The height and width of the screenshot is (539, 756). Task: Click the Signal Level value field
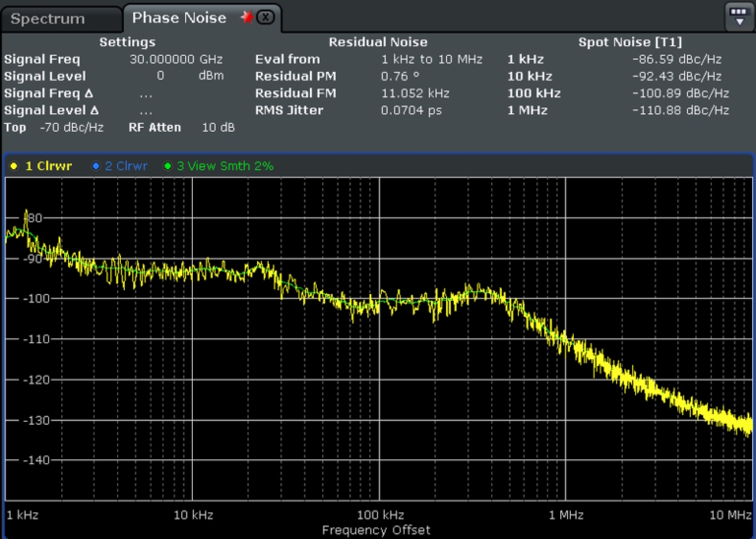(160, 76)
